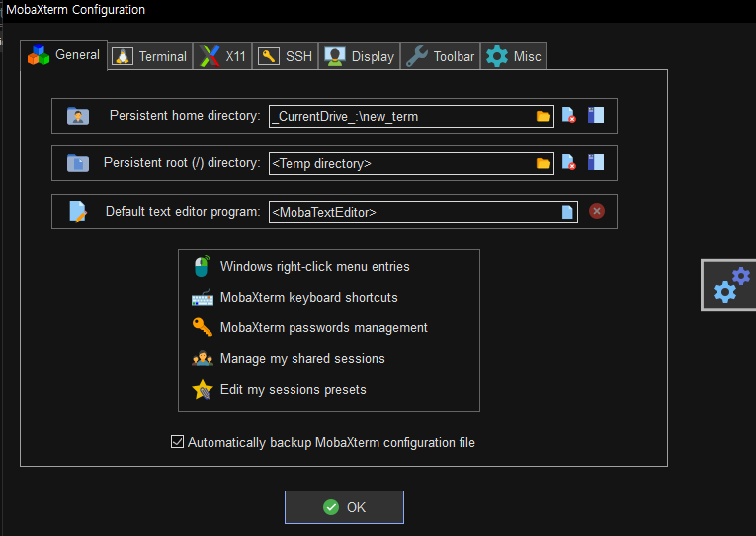Click the people icon for shared sessions
Image resolution: width=756 pixels, height=536 pixels.
203,358
